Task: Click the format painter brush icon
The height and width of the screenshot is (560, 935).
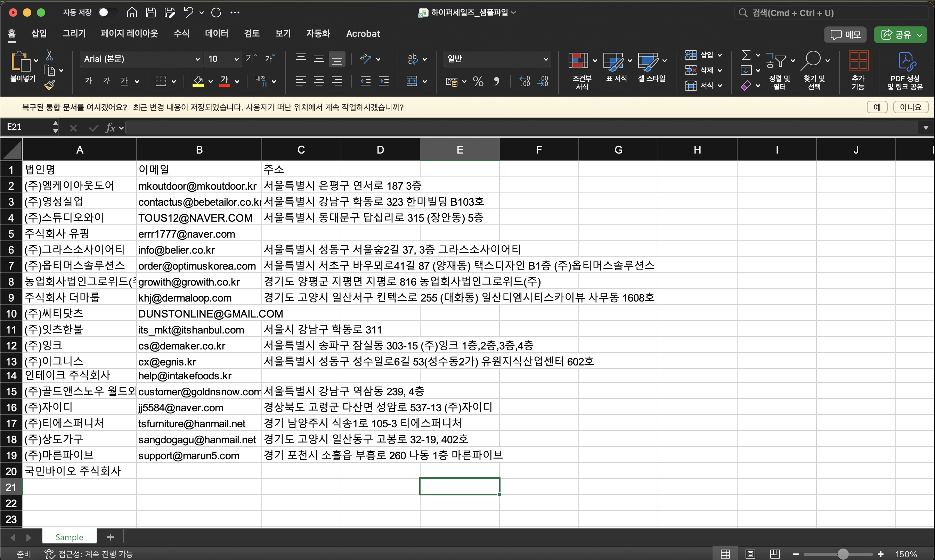Action: pyautogui.click(x=49, y=85)
